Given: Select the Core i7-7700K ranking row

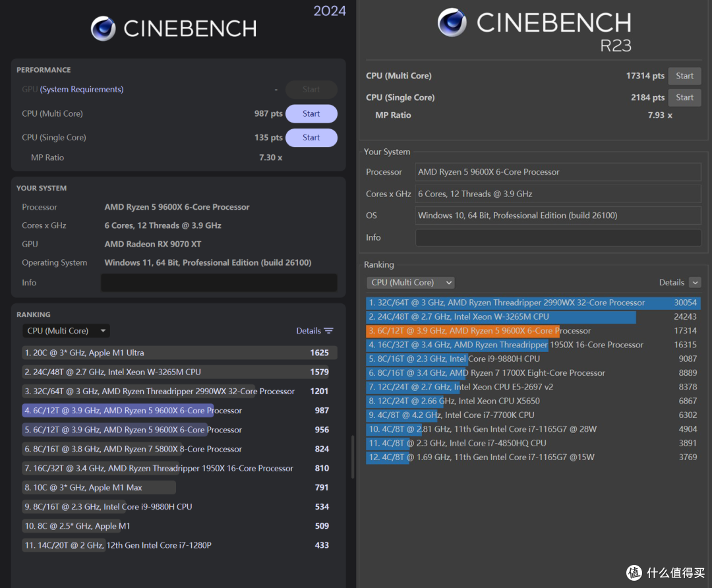Looking at the screenshot, I should coord(533,415).
